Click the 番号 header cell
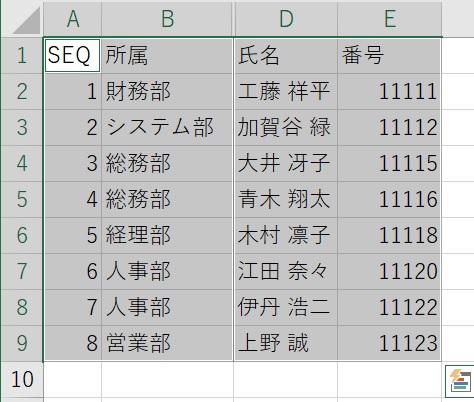 389,55
